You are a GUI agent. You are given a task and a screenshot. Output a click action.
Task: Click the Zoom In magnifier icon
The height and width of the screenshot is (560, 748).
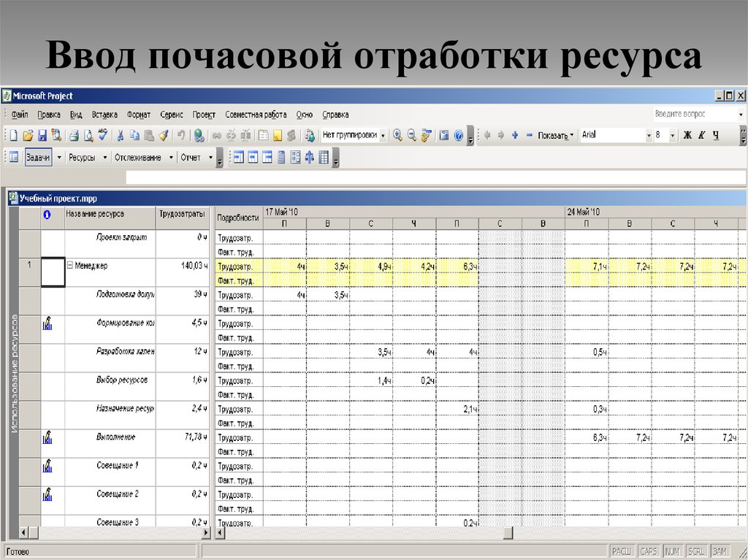click(x=398, y=136)
